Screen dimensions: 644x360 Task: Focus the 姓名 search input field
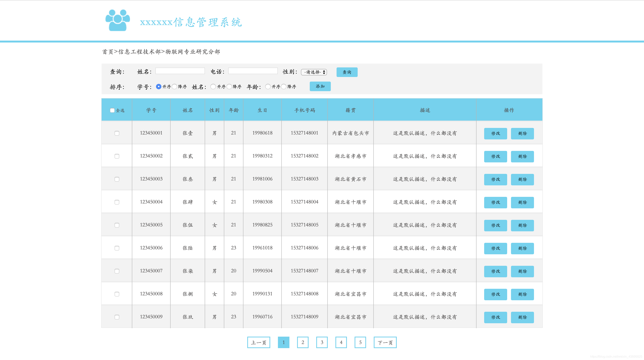coord(180,71)
